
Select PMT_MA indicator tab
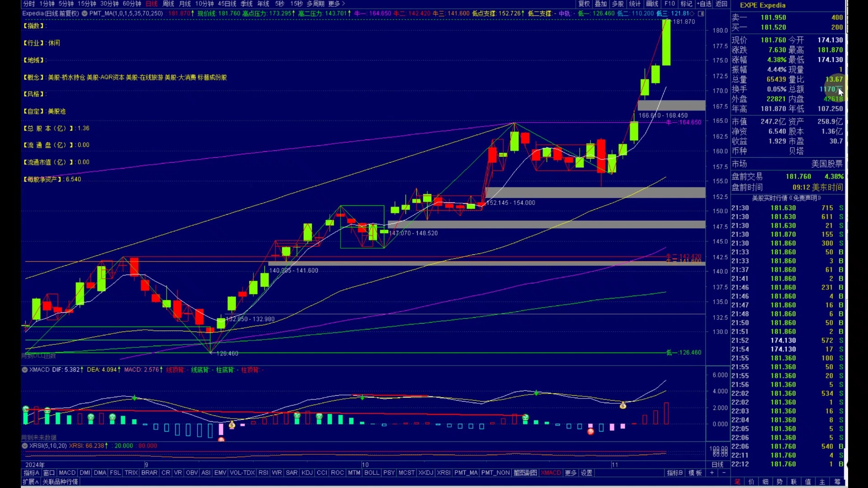[466, 473]
